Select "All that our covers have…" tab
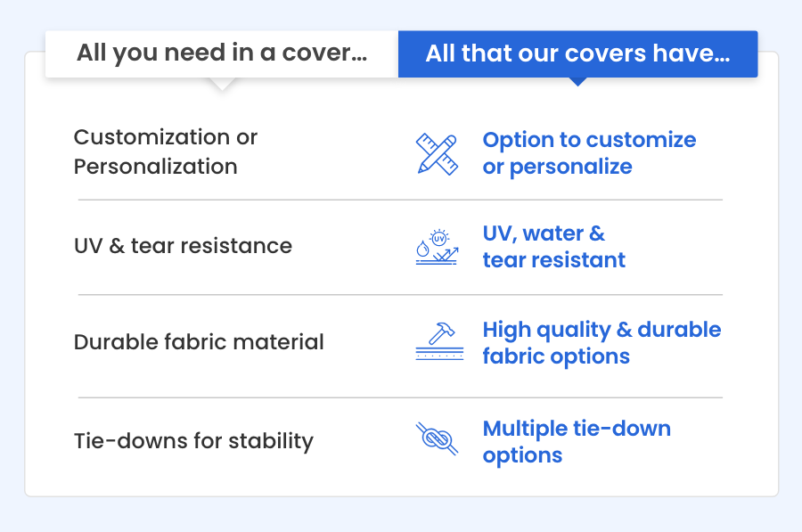 [577, 53]
